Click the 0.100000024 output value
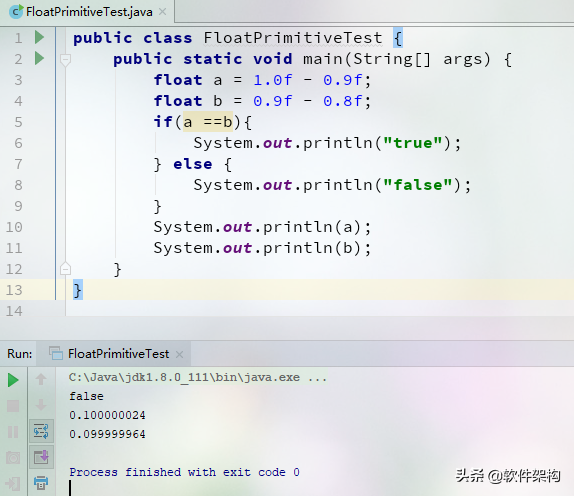574x496 pixels. point(107,415)
